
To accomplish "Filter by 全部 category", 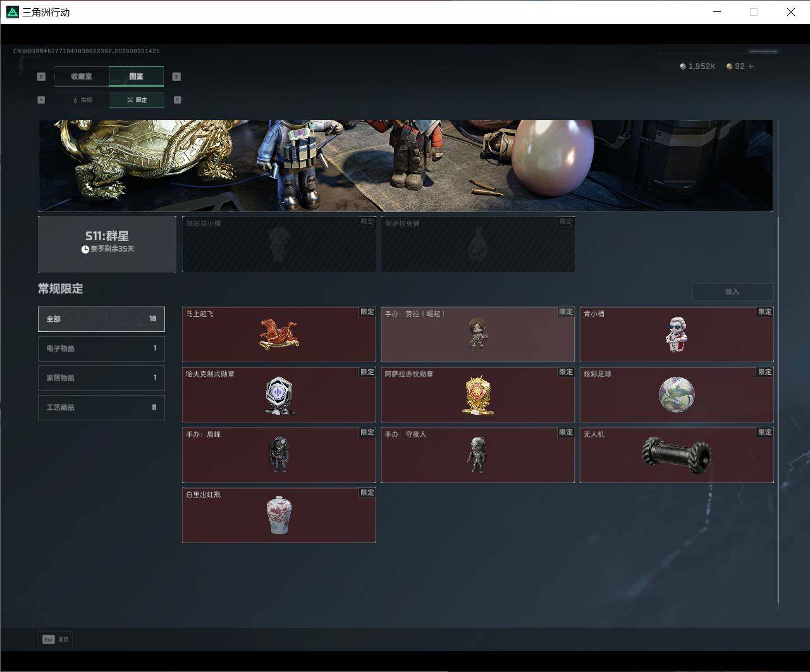I will [101, 319].
